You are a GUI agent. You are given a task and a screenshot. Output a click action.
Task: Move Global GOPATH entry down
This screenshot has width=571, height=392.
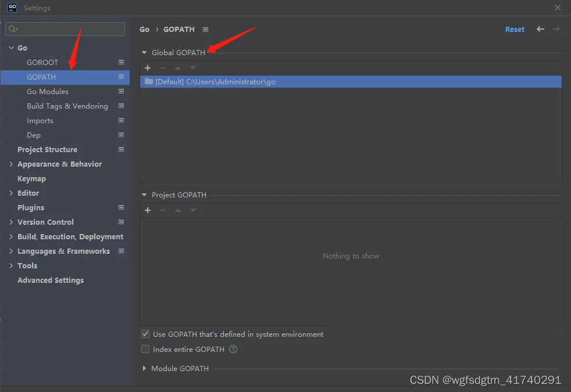point(193,68)
